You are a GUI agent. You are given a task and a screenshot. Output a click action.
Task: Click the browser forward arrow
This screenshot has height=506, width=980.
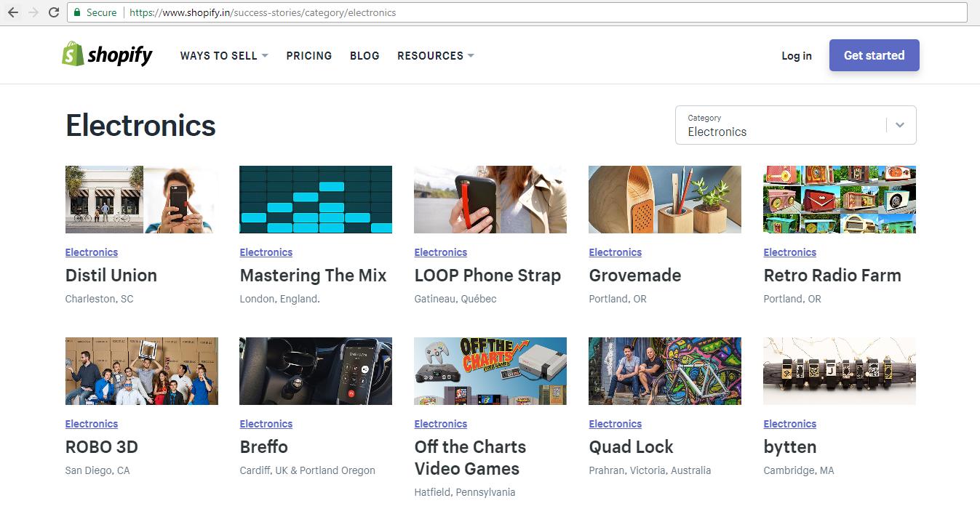point(33,12)
